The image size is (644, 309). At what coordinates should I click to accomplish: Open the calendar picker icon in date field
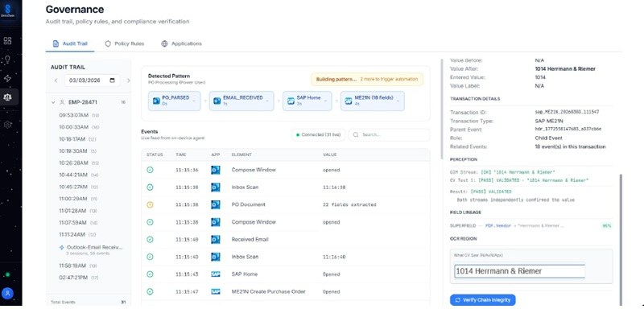coord(112,80)
